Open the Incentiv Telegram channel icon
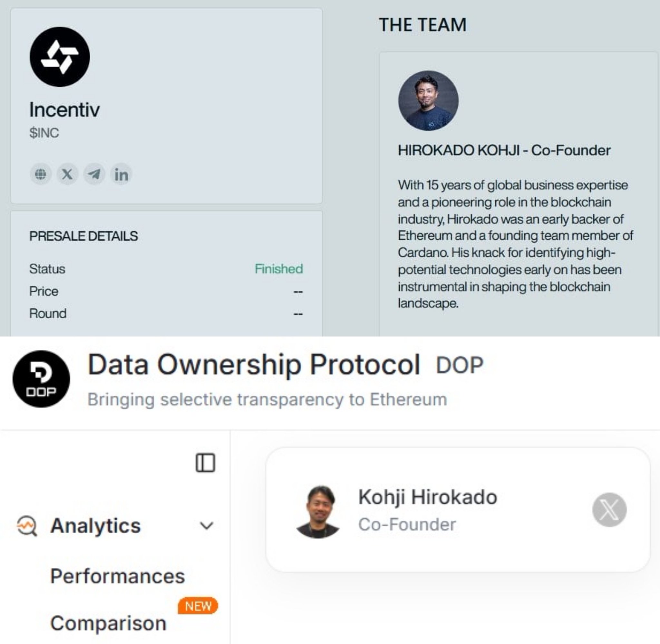Image resolution: width=660 pixels, height=644 pixels. click(x=94, y=174)
